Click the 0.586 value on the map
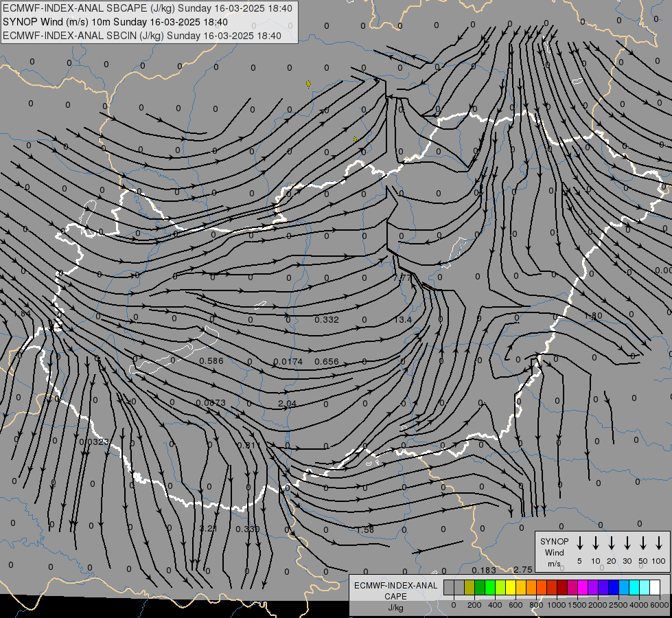This screenshot has height=618, width=672. 211,361
